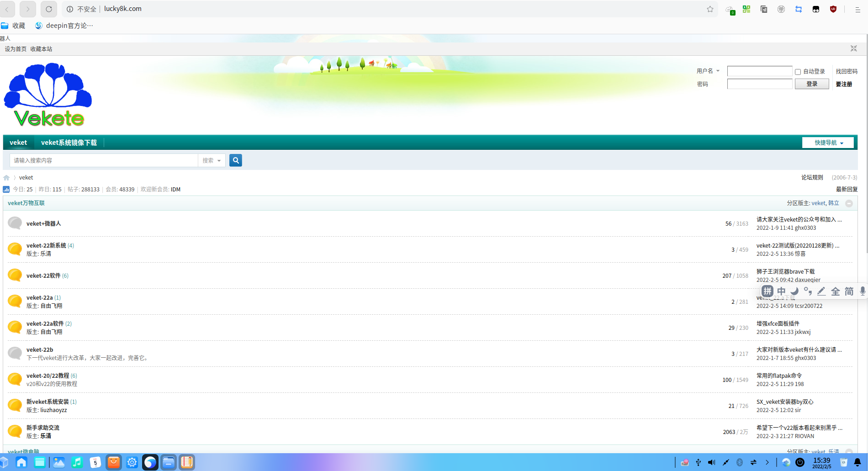Screen dimensions: 868x471
Task: Open the file manager in the dock
Action: pyautogui.click(x=169, y=462)
